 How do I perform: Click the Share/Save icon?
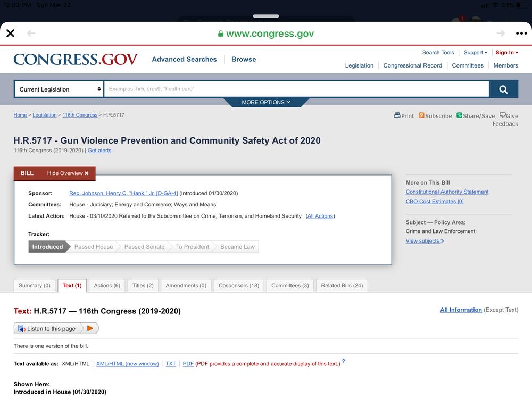tap(459, 115)
